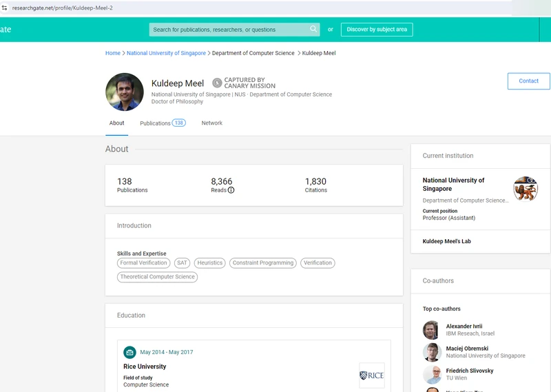The height and width of the screenshot is (392, 551).
Task: Select the Constraint Programming skill tag
Action: click(x=263, y=263)
